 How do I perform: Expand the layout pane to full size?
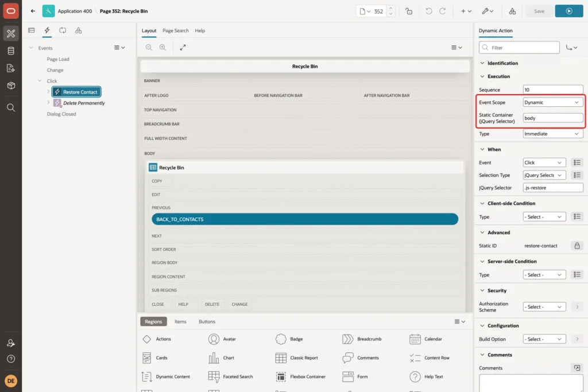(x=183, y=47)
